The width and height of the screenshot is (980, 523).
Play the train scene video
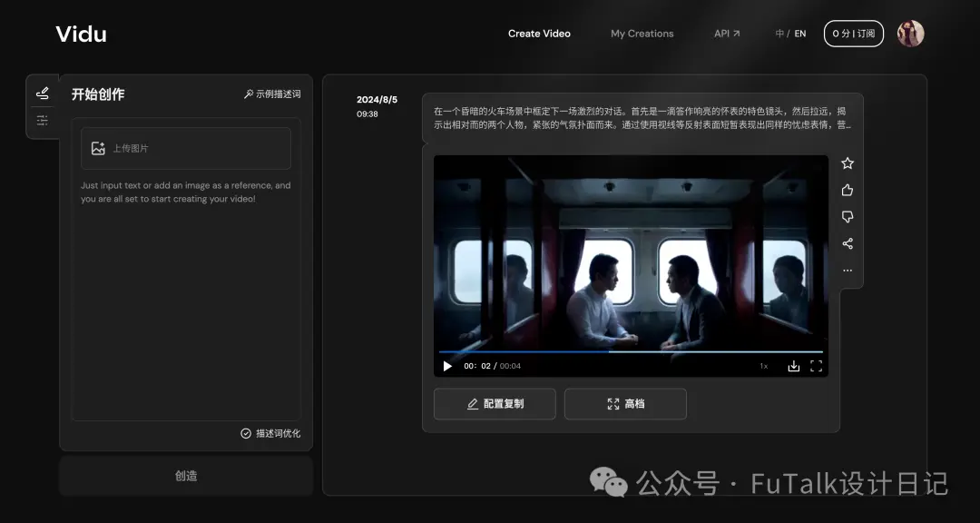(447, 366)
